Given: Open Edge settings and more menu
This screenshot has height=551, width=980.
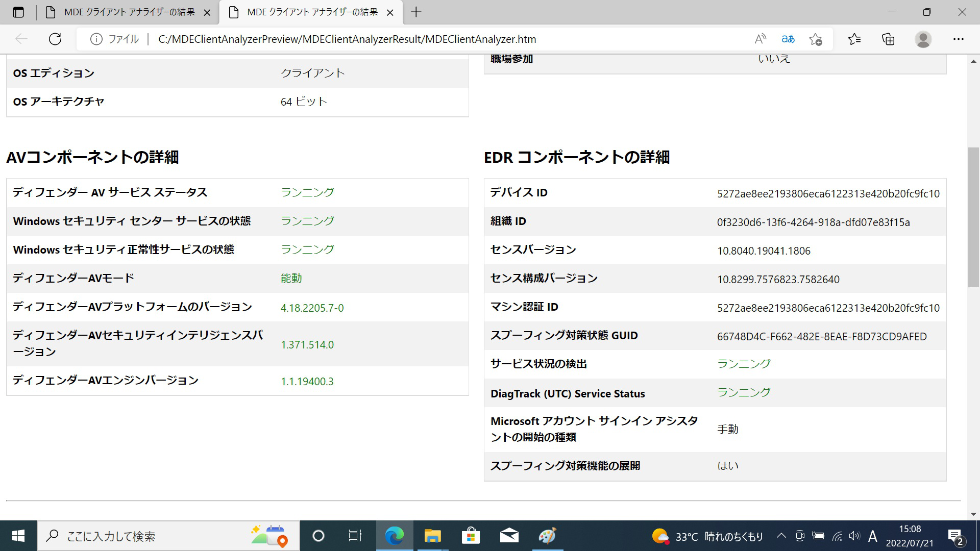Looking at the screenshot, I should tap(958, 39).
